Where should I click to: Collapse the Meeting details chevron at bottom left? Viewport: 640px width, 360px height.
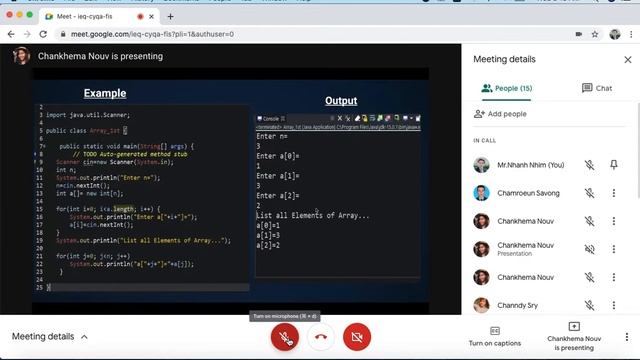click(84, 337)
